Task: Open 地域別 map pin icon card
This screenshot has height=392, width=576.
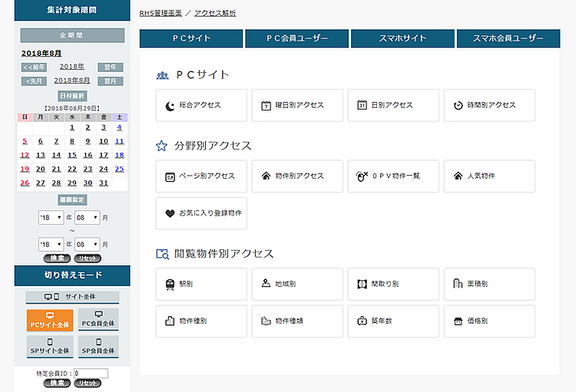Action: pos(297,284)
